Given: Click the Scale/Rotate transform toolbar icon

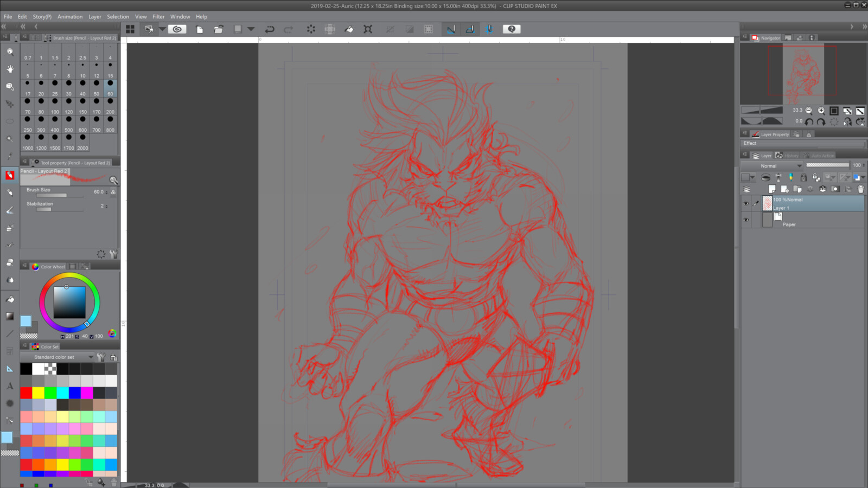Looking at the screenshot, I should click(x=368, y=29).
